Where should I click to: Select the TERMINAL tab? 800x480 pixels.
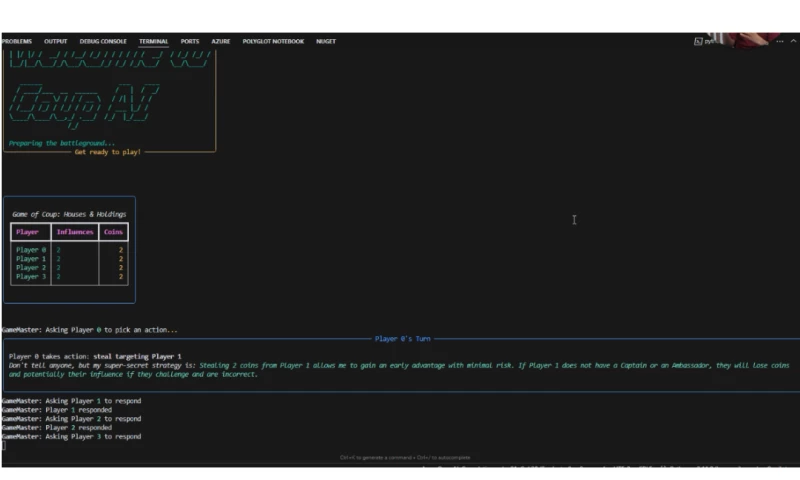point(154,41)
